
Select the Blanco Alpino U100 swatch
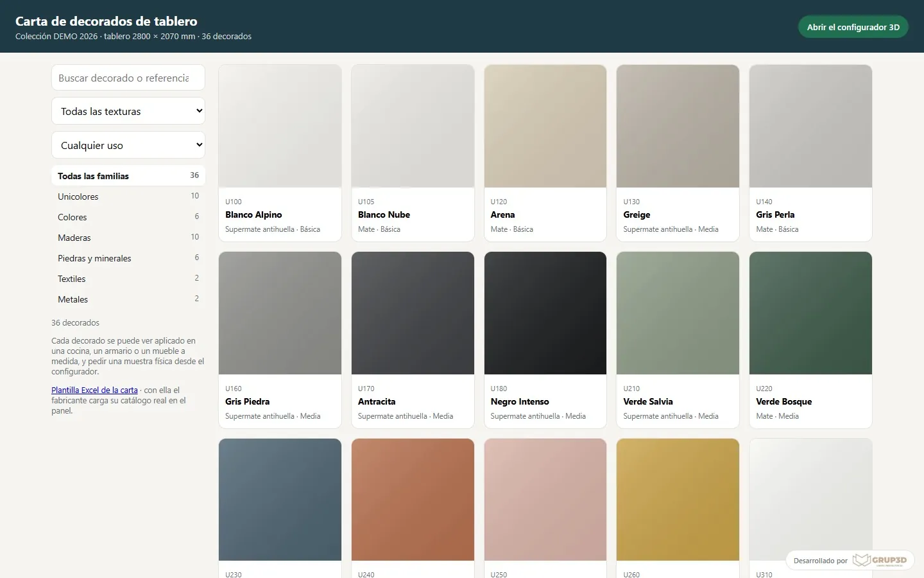pyautogui.click(x=280, y=126)
